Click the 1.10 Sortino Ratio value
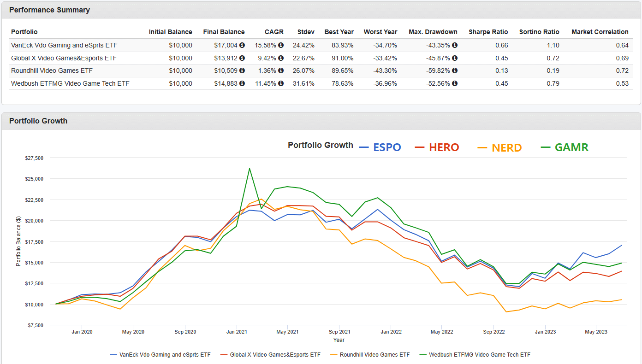The width and height of the screenshot is (642, 364). pos(553,45)
